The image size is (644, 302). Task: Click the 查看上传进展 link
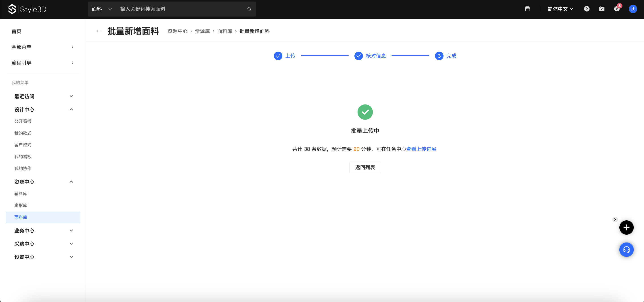[421, 149]
